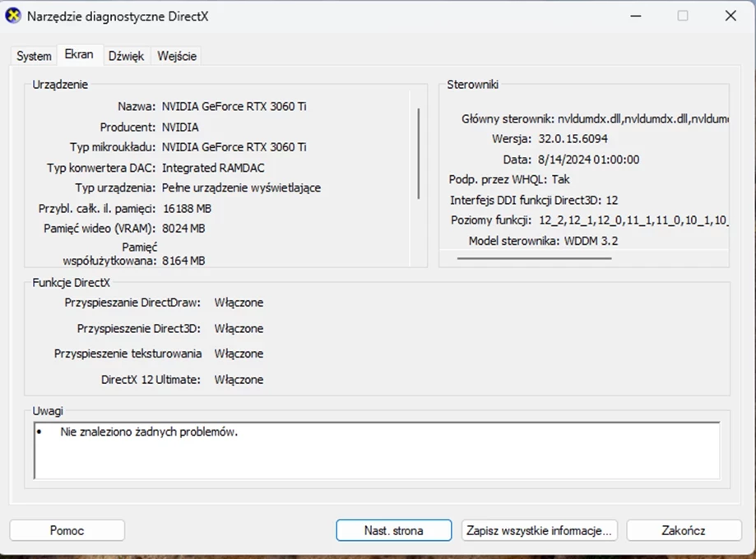Click the Producent value NVIDIA
This screenshot has height=559, width=756.
pos(180,127)
